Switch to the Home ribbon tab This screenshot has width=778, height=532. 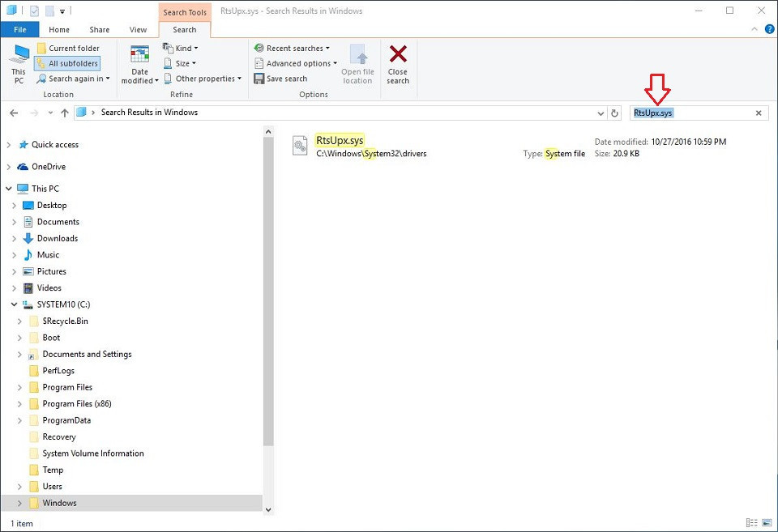pyautogui.click(x=59, y=30)
